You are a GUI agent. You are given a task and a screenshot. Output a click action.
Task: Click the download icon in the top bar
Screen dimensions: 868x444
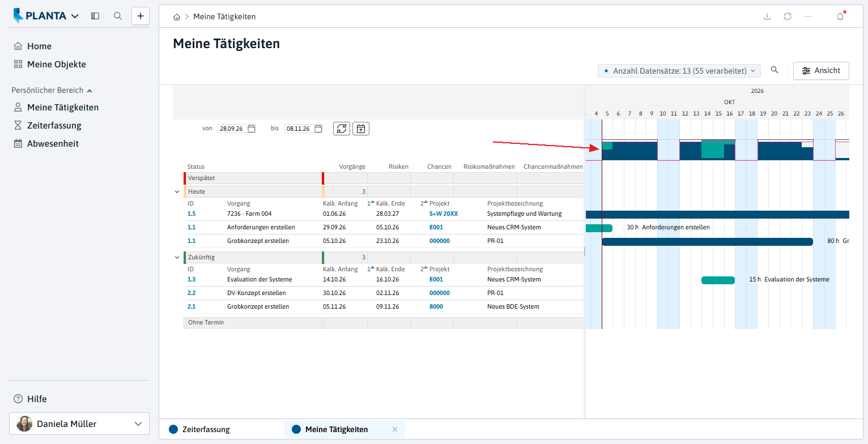coord(767,16)
